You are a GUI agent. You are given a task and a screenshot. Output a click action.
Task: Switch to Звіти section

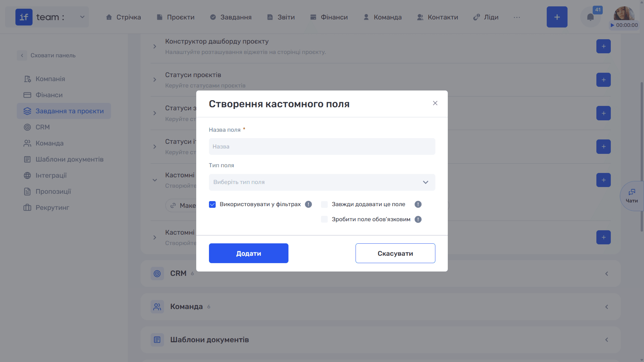pos(281,17)
